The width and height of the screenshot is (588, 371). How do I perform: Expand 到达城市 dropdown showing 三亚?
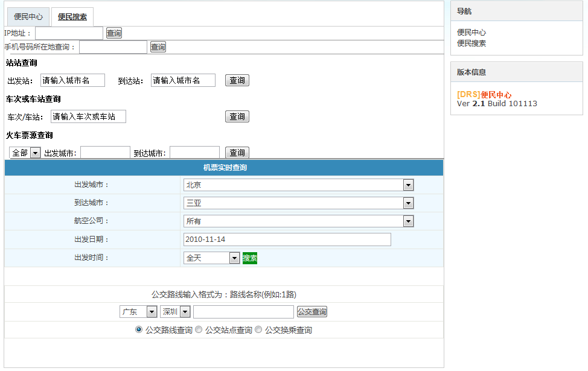click(298, 203)
